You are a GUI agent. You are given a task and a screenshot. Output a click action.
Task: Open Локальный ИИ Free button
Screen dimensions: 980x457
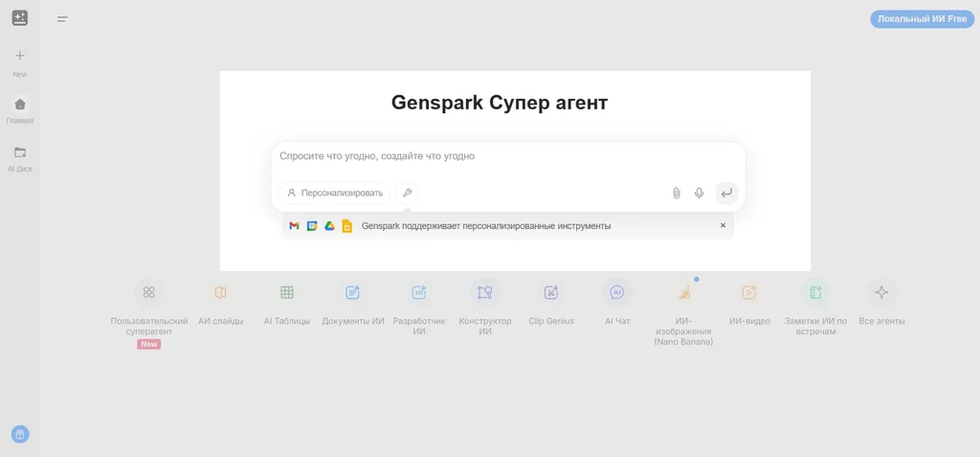(x=922, y=19)
